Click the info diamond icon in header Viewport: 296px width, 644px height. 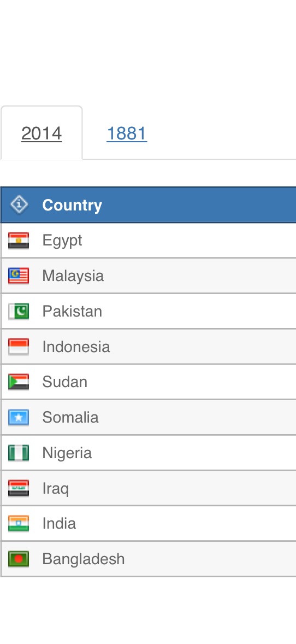pyautogui.click(x=19, y=204)
